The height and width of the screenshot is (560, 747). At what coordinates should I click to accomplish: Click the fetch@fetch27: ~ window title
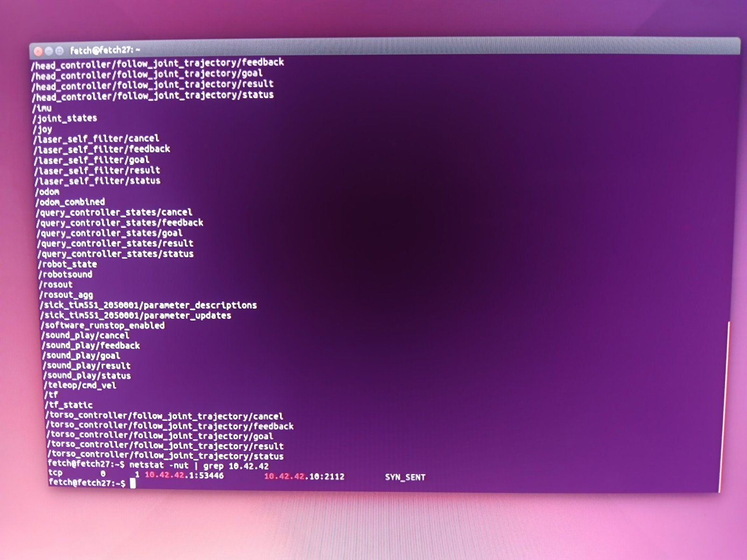coord(105,50)
